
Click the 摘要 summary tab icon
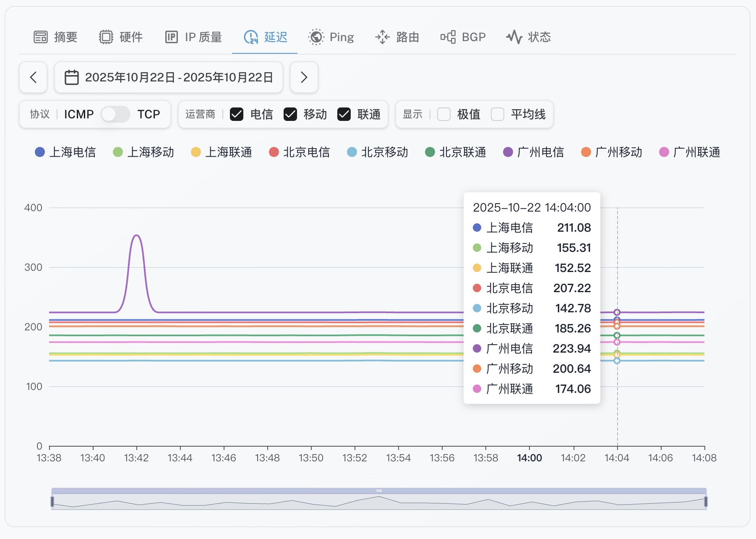point(41,37)
